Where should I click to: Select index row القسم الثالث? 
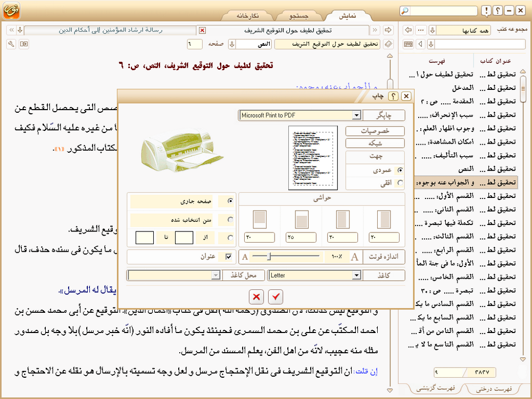[466, 237]
